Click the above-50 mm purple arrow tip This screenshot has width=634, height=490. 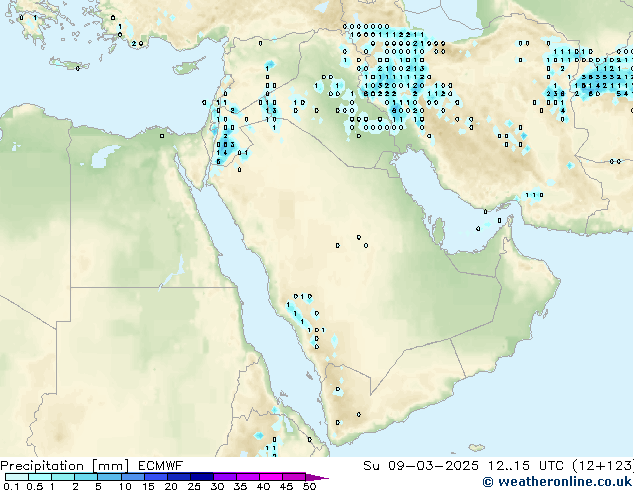tap(317, 477)
